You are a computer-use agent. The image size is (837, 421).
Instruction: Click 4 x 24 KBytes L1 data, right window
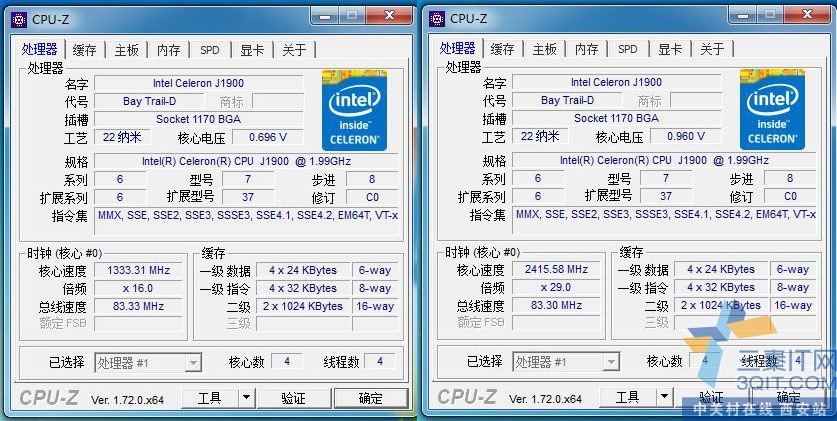(x=721, y=269)
